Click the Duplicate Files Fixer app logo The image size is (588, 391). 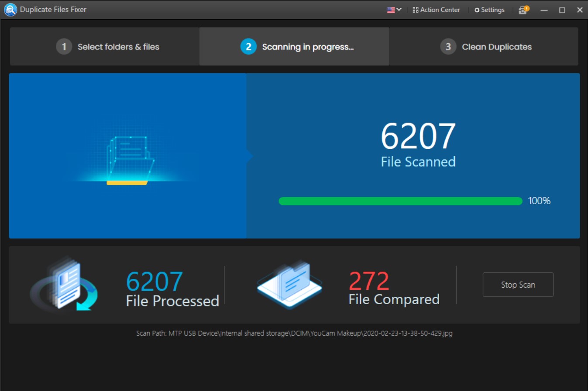[10, 10]
